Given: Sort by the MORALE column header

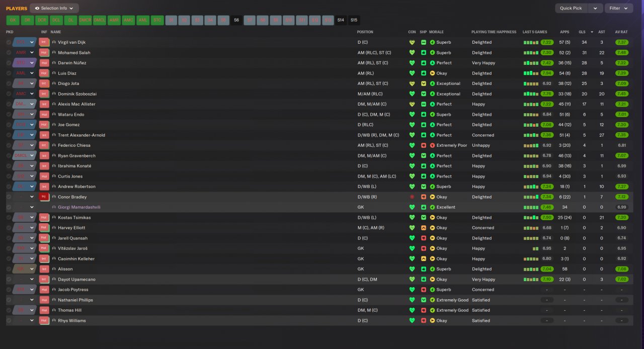Looking at the screenshot, I should coord(436,32).
